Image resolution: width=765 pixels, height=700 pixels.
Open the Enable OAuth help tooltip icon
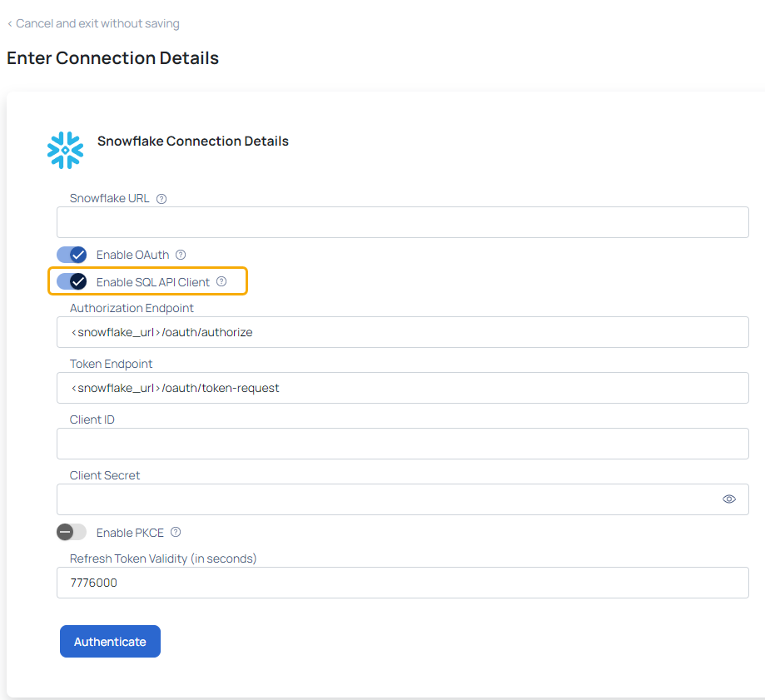(181, 255)
